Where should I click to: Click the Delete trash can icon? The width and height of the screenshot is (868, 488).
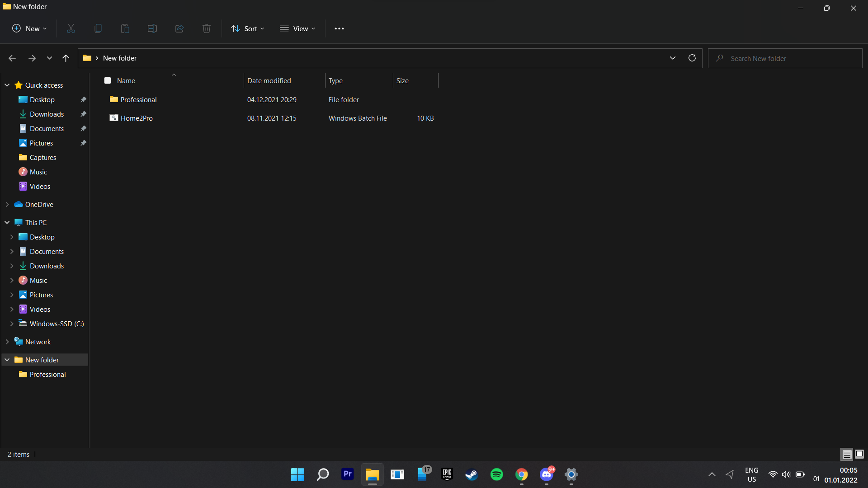pos(207,28)
